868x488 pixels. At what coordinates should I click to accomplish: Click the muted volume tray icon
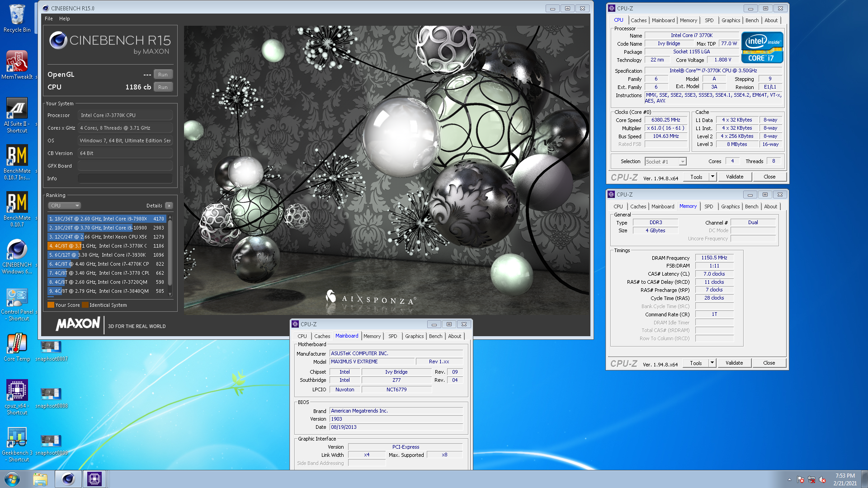click(822, 479)
